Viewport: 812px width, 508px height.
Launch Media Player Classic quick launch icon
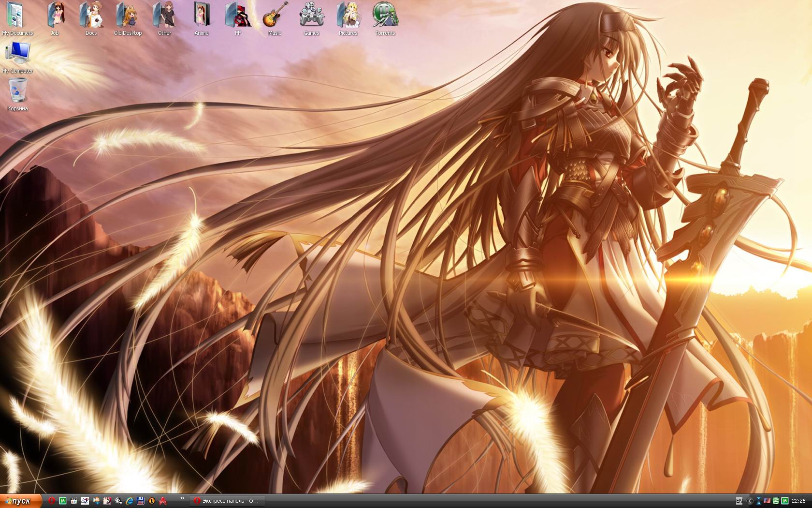point(74,501)
